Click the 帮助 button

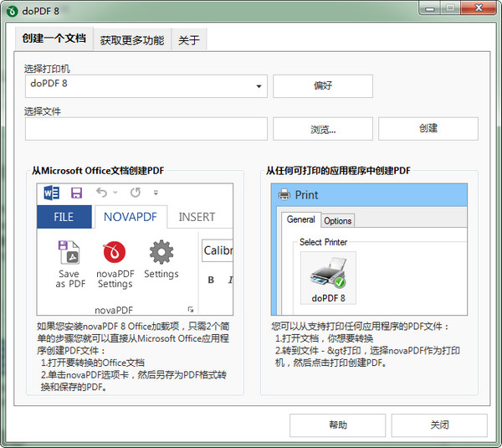point(337,425)
